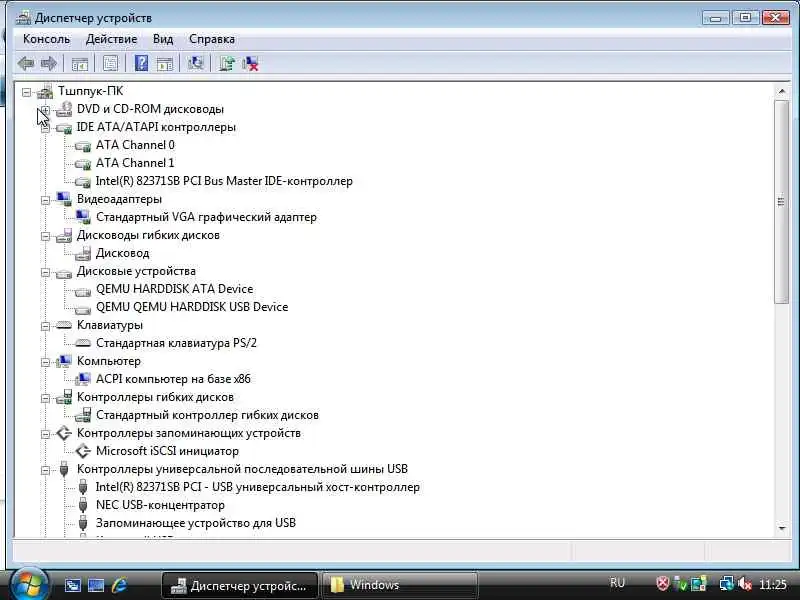Click the blue Help question mark icon

[x=141, y=63]
